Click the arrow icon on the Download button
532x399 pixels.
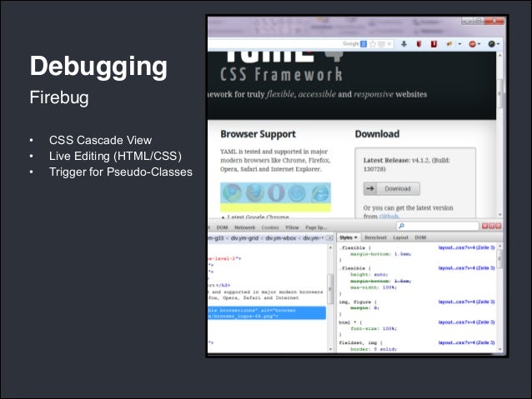tap(370, 188)
